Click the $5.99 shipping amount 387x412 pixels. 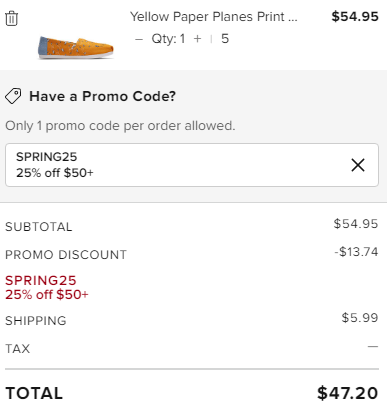coord(360,318)
